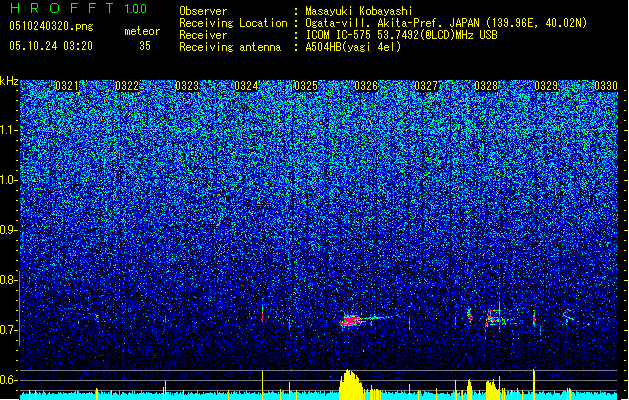629x400 pixels.
Task: Select the file name 0510240320.png
Action: 51,26
